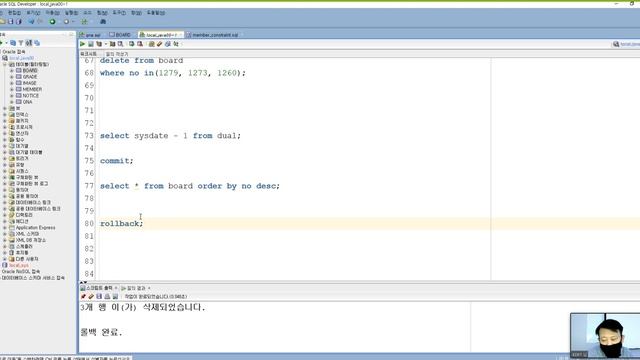Click the presenter webcam thumbnail
The height and width of the screenshot is (360, 640).
click(x=605, y=336)
